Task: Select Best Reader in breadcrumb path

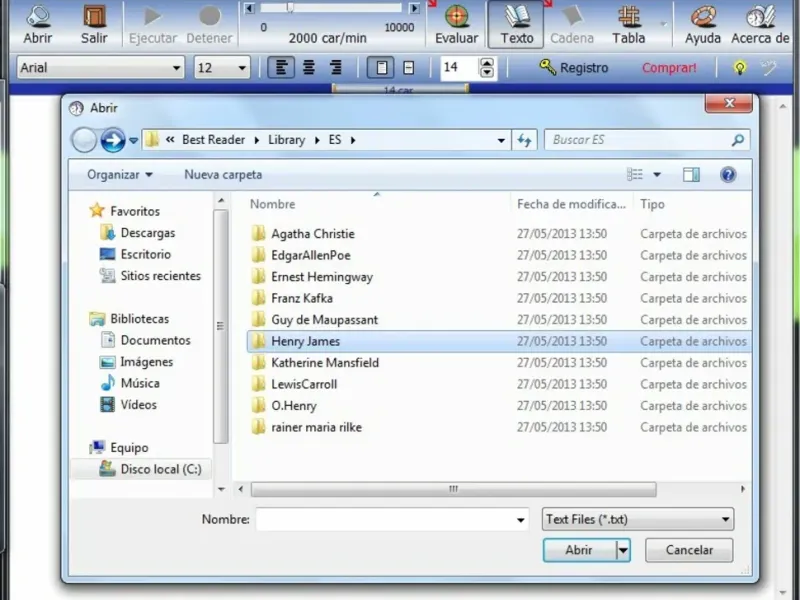Action: click(213, 140)
